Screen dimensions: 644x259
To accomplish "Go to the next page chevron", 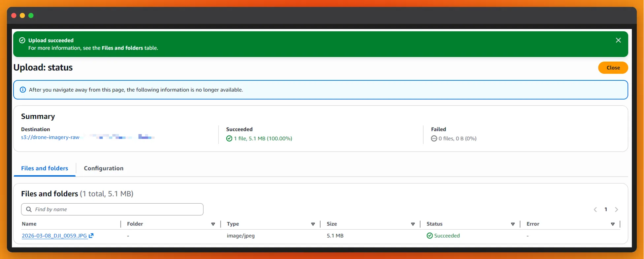I will pyautogui.click(x=616, y=210).
